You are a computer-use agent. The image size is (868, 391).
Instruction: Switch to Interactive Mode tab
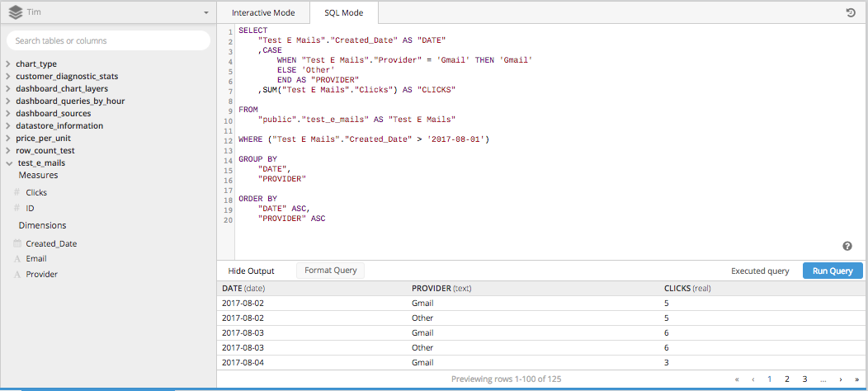(x=262, y=13)
